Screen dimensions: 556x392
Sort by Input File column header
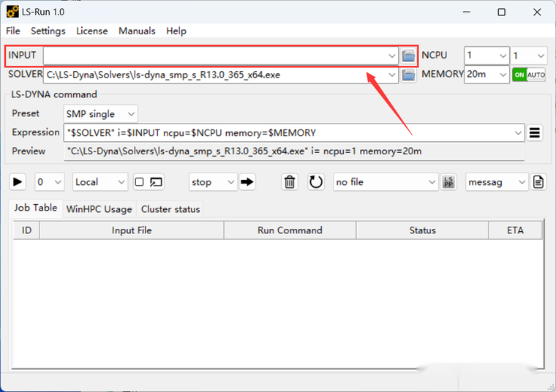tap(132, 230)
